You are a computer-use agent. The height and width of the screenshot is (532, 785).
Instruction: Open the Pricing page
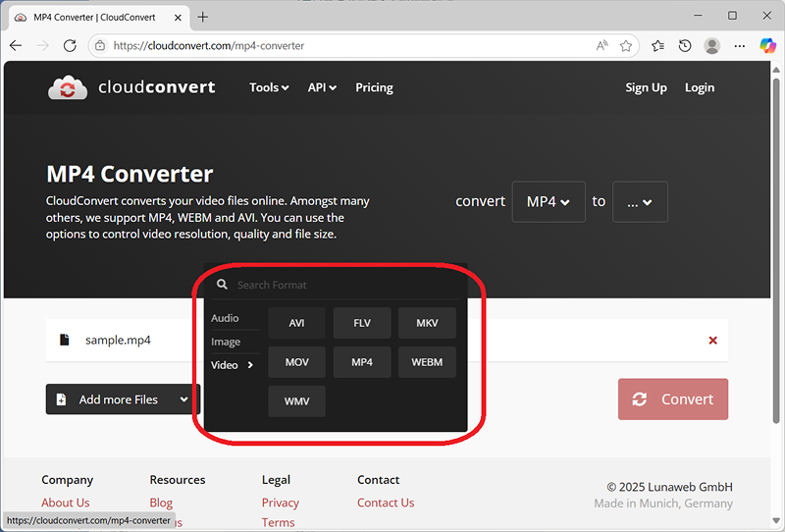pyautogui.click(x=374, y=87)
